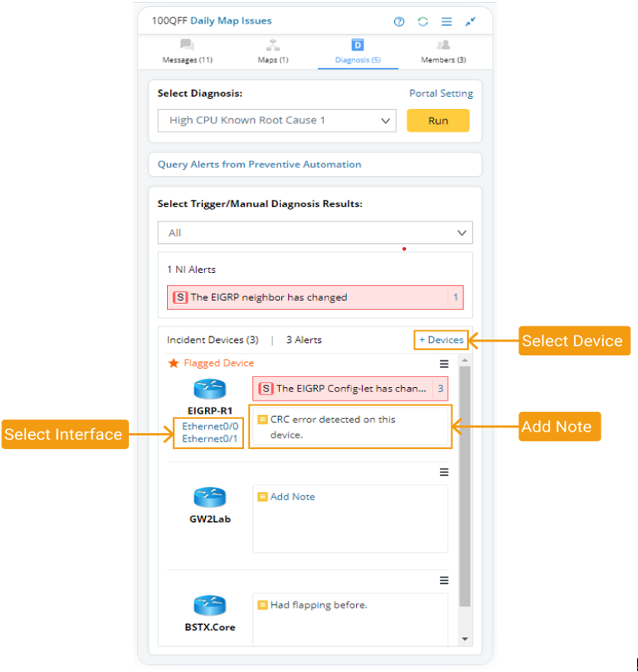Click the EIGRP-R1 device name
Image resolution: width=638 pixels, height=672 pixels.
210,411
